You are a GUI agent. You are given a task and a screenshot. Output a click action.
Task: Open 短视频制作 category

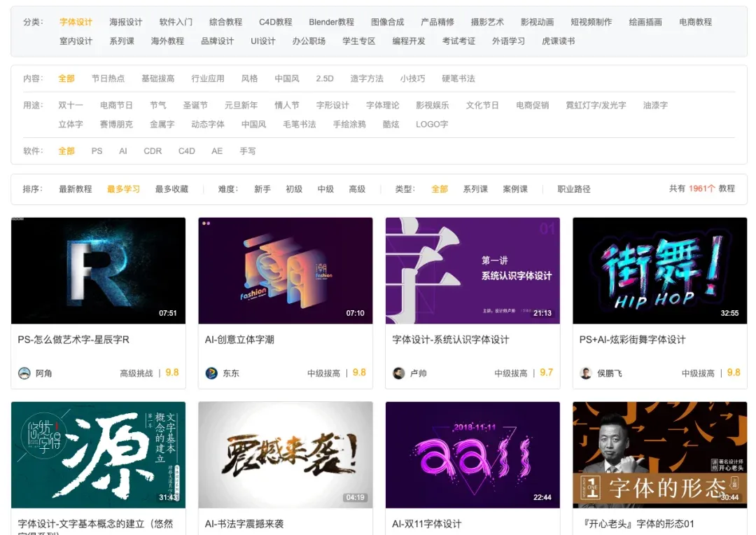click(x=591, y=22)
